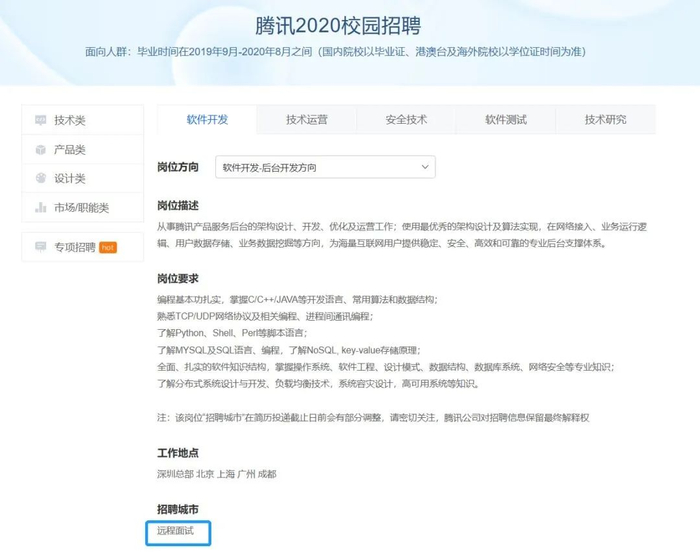Click the line mentioning Python、Shell、Perl
The image size is (700, 552).
[x=232, y=333]
